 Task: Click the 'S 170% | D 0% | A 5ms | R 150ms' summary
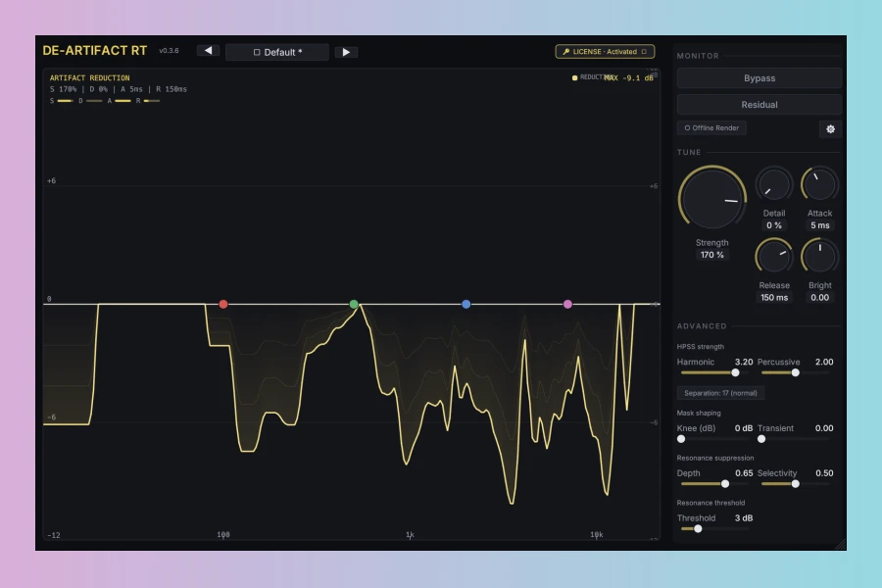pos(119,89)
